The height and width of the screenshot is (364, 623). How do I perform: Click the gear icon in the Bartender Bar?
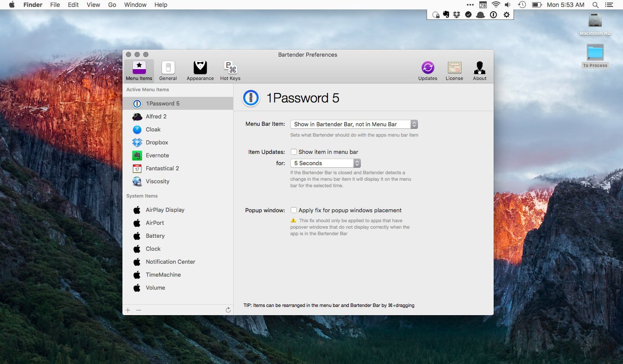507,15
